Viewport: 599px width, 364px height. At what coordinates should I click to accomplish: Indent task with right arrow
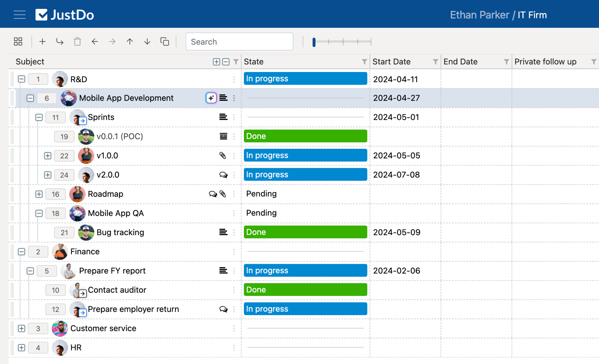112,42
